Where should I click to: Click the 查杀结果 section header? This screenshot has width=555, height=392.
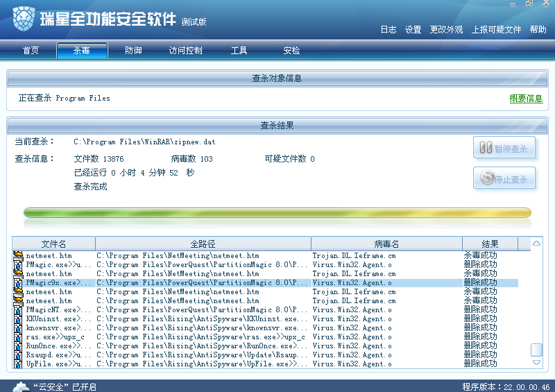click(277, 126)
